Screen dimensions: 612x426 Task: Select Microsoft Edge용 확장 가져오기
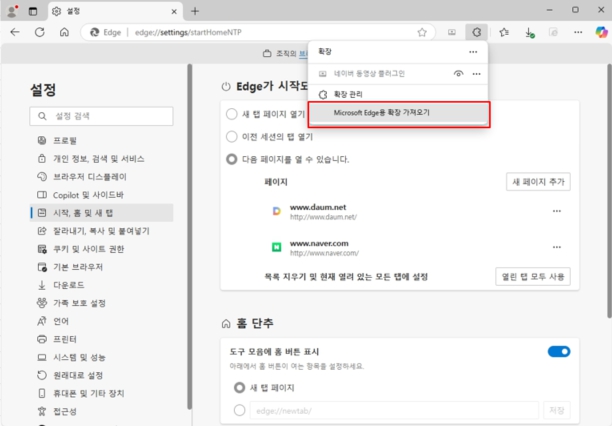tap(398, 113)
